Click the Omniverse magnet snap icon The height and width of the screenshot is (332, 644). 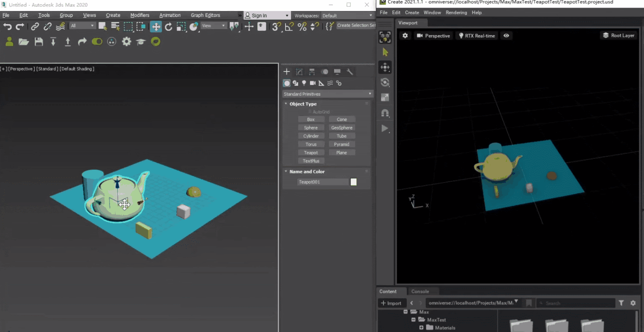pos(385,113)
